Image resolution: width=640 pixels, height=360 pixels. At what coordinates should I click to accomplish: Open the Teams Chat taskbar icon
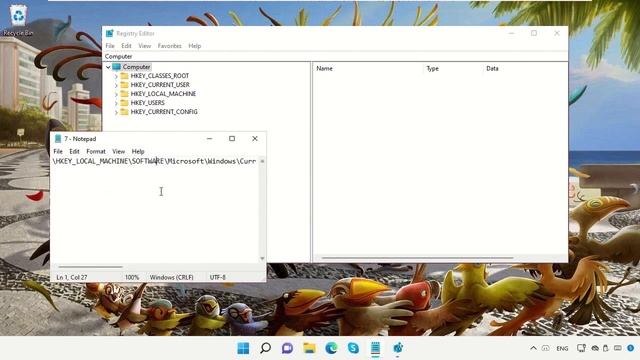(x=287, y=348)
